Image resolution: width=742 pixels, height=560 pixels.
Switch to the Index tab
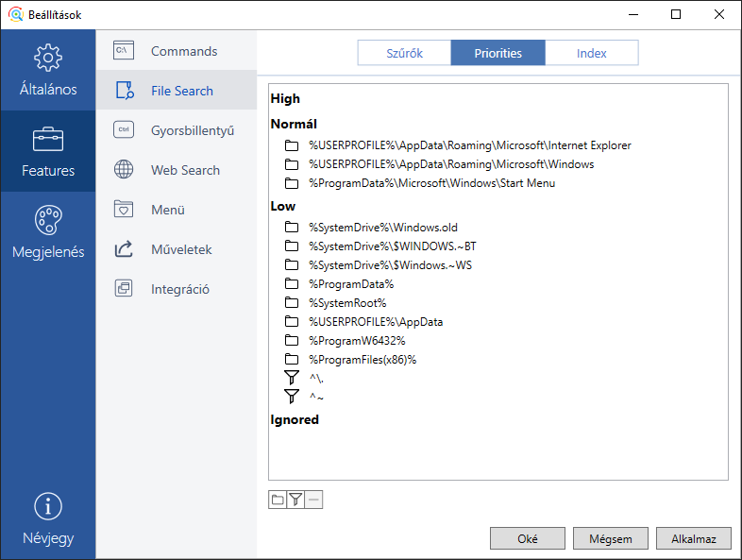[x=591, y=53]
